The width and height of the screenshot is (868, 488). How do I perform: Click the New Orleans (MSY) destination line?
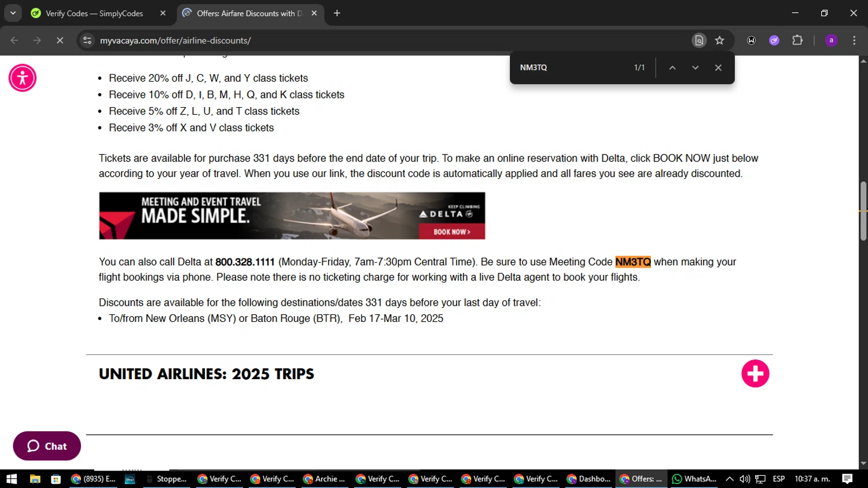pos(276,318)
